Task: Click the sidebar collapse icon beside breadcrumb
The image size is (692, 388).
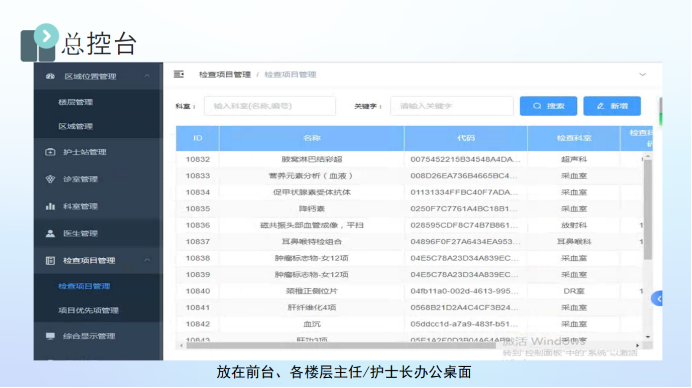Action: [x=179, y=74]
